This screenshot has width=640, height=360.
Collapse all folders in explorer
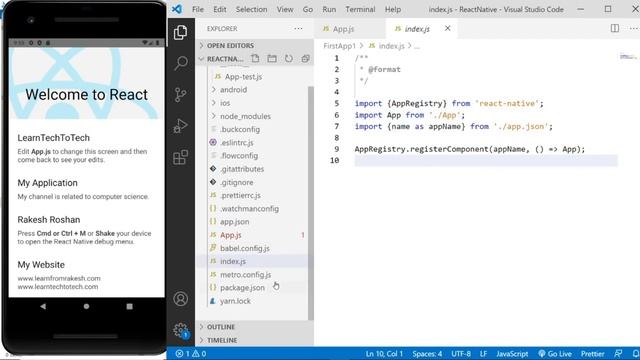point(305,59)
